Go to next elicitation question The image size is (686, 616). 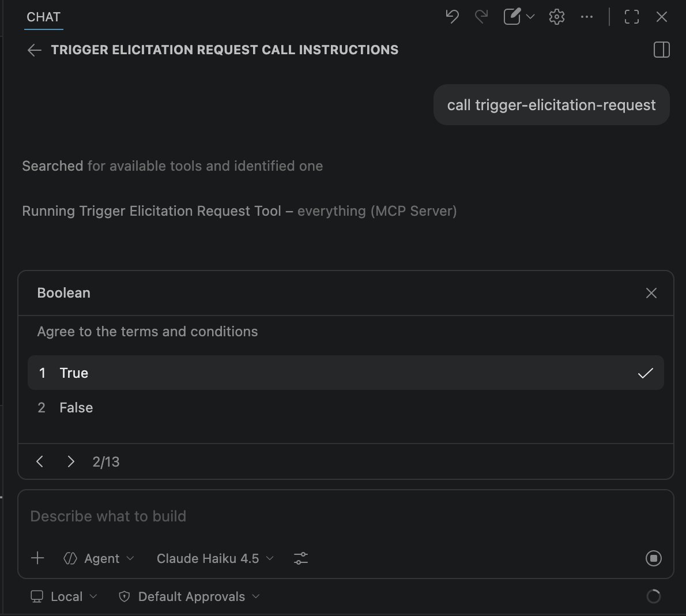[x=70, y=461]
